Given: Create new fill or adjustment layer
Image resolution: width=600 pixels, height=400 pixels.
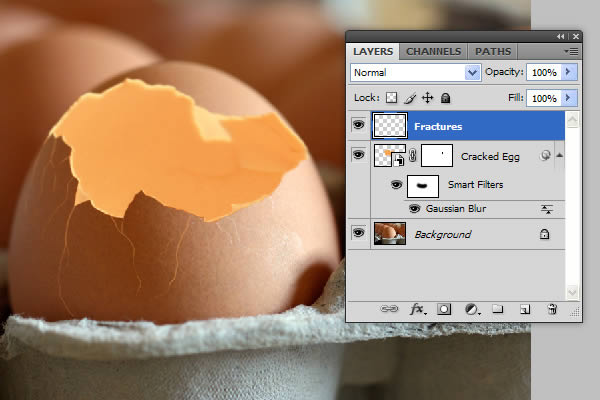Looking at the screenshot, I should click(472, 309).
